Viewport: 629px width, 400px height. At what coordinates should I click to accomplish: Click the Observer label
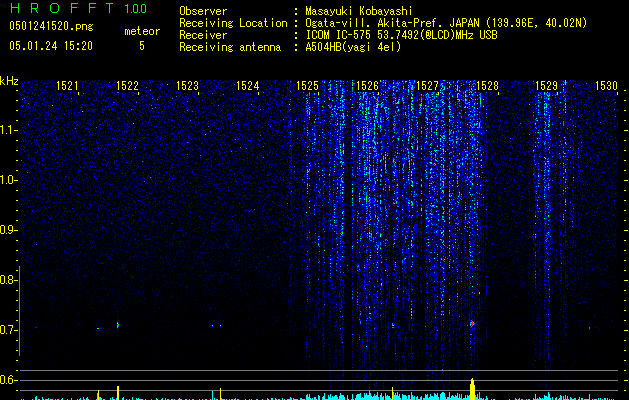click(x=203, y=11)
